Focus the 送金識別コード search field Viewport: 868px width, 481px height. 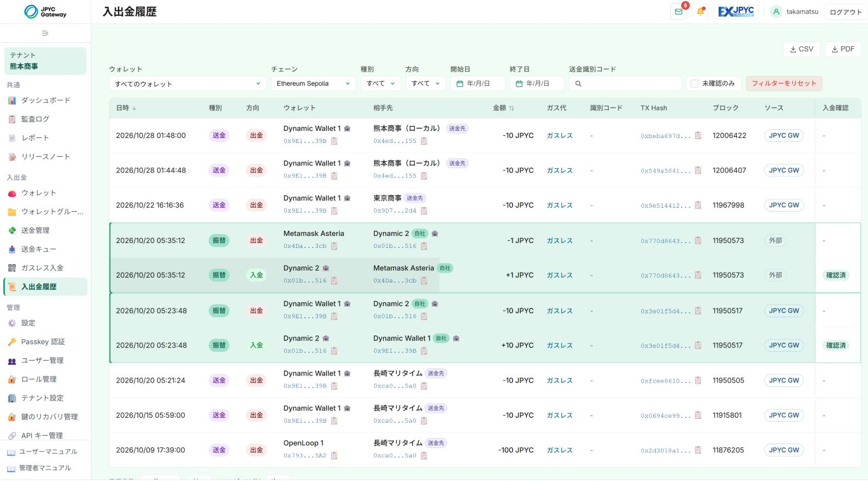[x=626, y=84]
